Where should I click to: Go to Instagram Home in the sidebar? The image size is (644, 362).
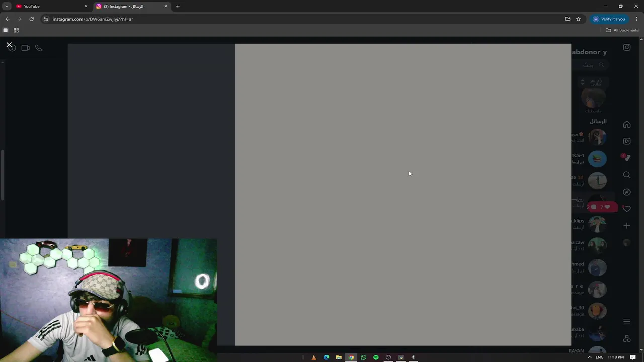[627, 125]
